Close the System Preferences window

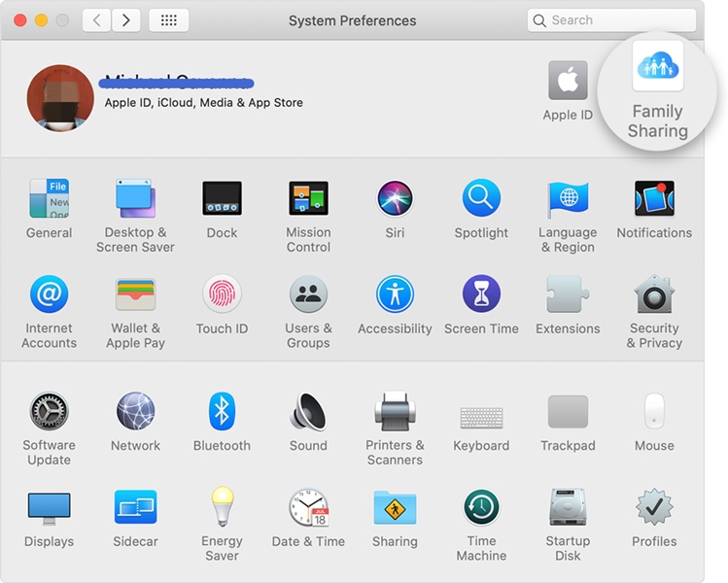click(x=20, y=20)
